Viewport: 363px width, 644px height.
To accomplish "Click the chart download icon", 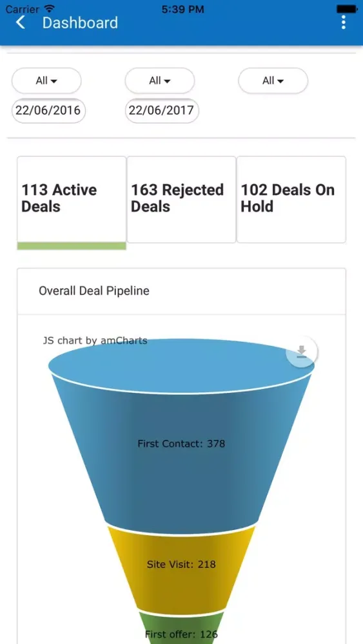I will (x=302, y=352).
